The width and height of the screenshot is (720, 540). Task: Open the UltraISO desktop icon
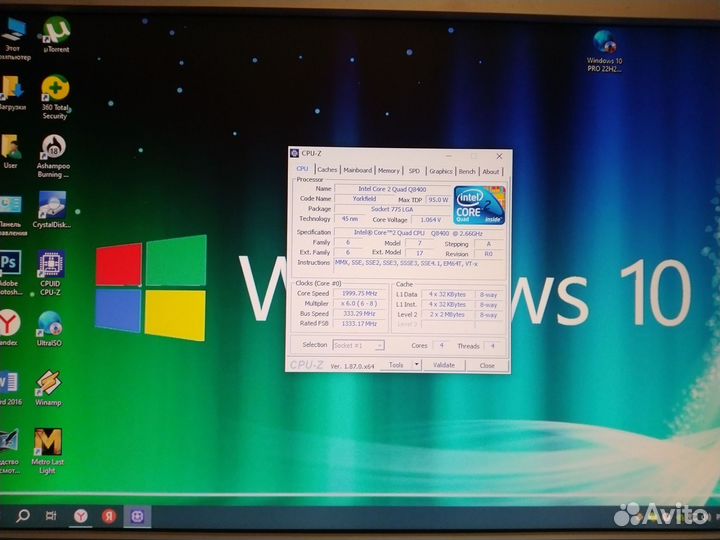(50, 328)
